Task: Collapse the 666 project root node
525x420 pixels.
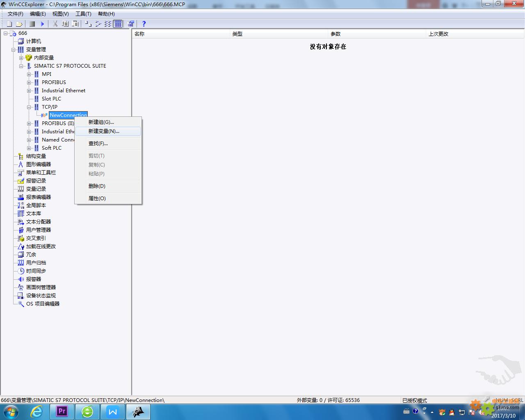Action: coord(6,33)
